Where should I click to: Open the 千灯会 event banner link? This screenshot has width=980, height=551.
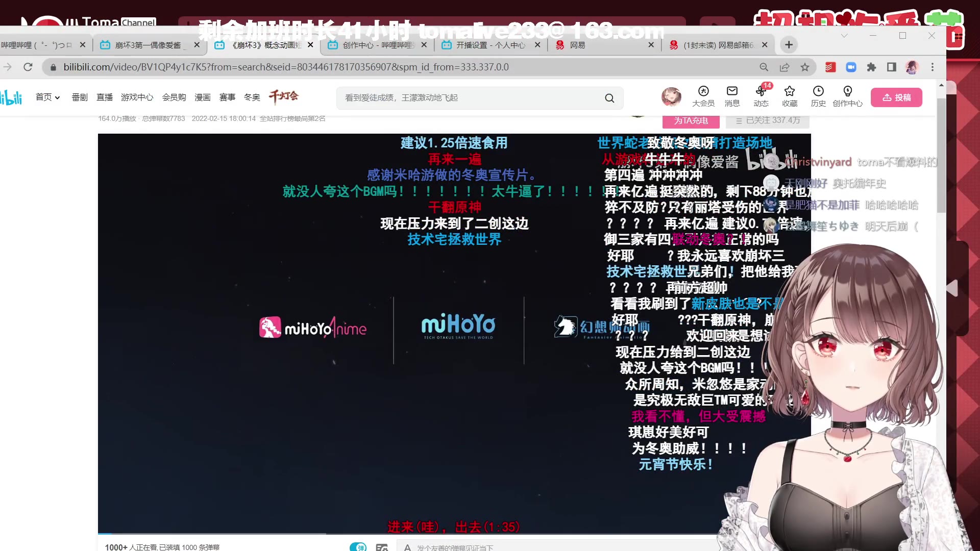(284, 96)
